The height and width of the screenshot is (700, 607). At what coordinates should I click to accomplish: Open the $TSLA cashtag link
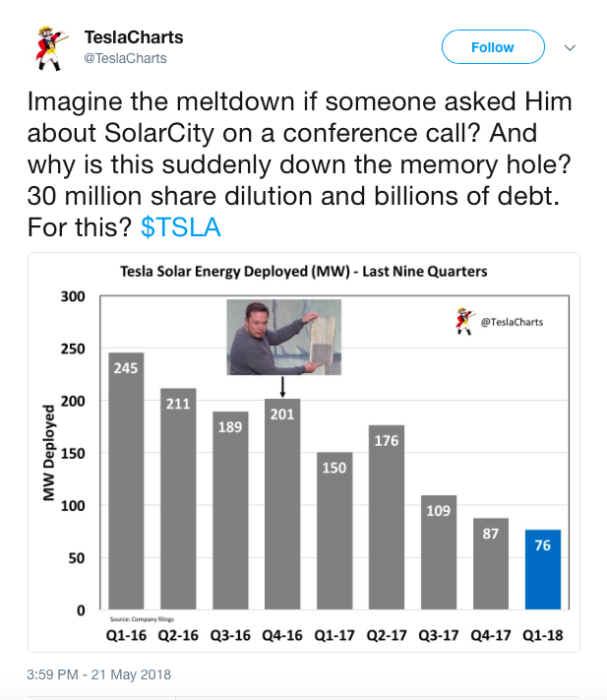pos(181,227)
